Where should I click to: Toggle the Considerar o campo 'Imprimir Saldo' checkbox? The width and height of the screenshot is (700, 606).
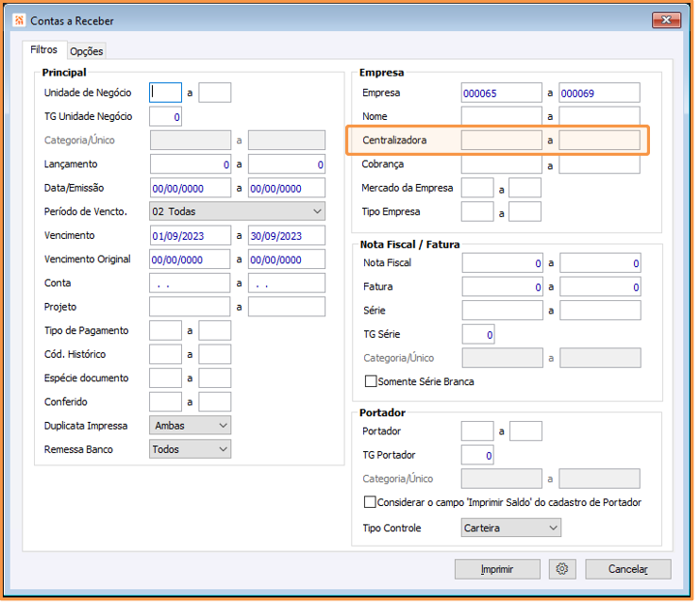pyautogui.click(x=371, y=502)
